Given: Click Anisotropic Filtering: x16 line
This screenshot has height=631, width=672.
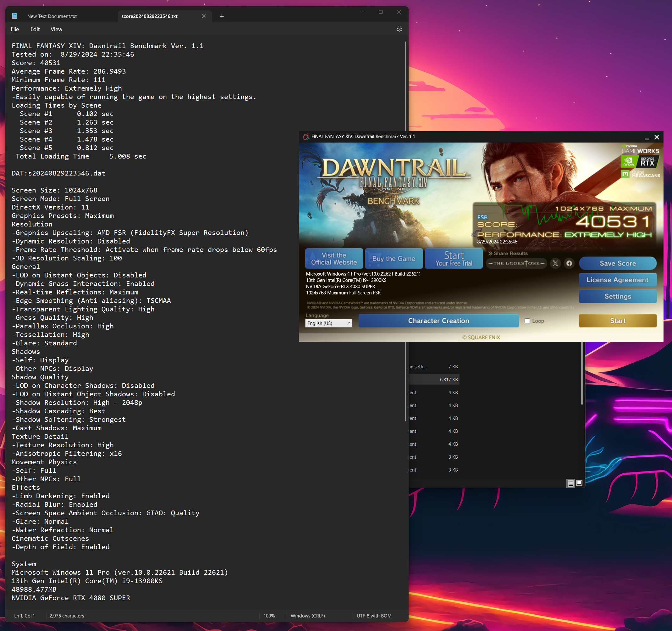Looking at the screenshot, I should coord(67,453).
